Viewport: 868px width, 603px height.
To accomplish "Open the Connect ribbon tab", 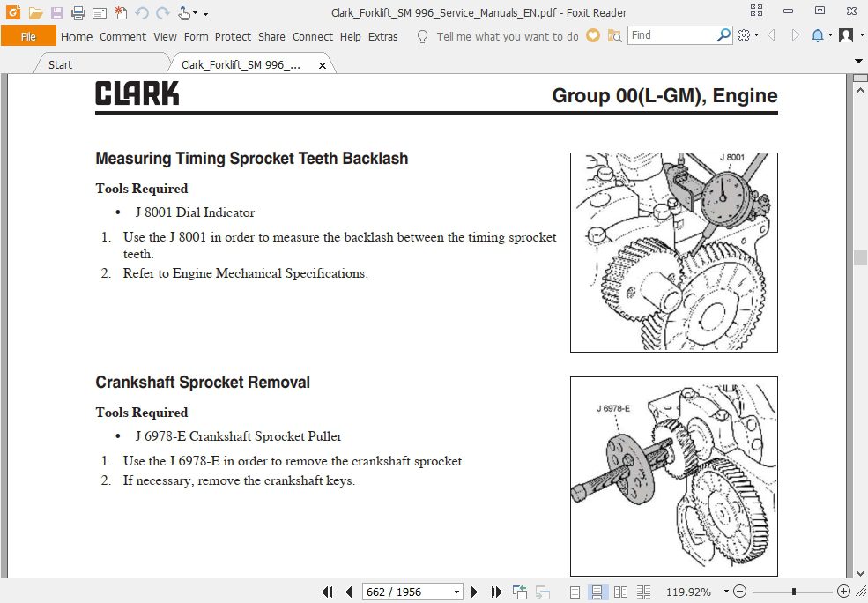I will tap(313, 36).
